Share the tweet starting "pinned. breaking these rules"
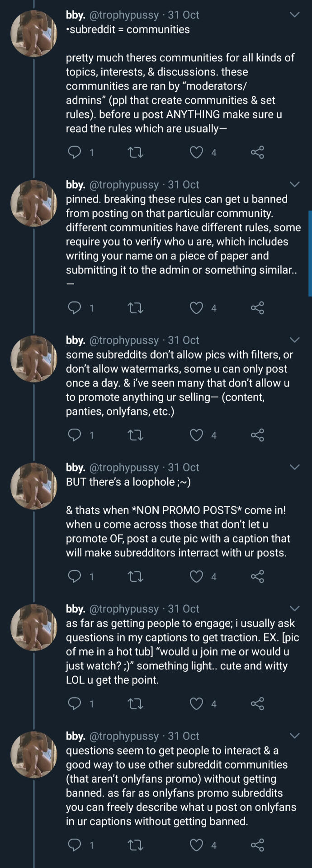Viewport: 312px width, 868px height. [x=257, y=308]
